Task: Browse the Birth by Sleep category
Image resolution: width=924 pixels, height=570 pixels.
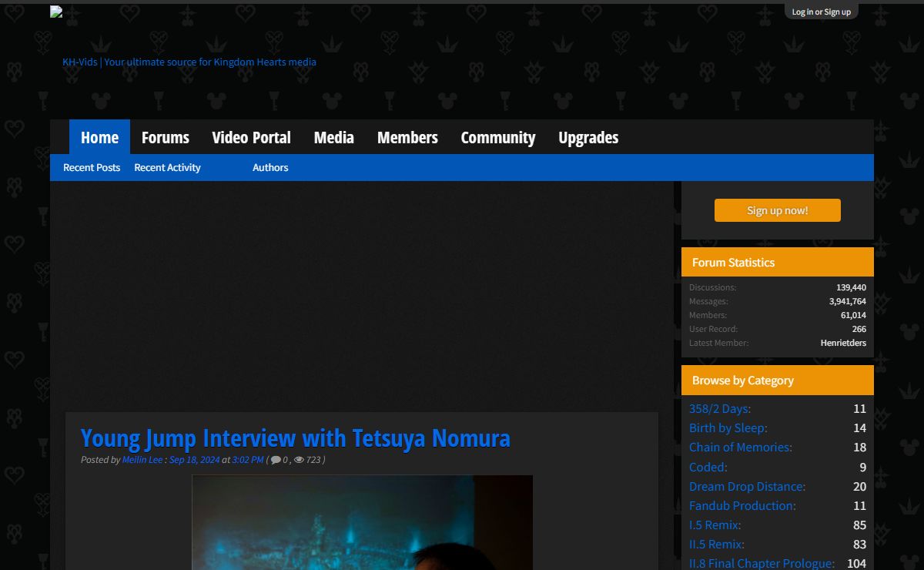Action: pyautogui.click(x=728, y=427)
